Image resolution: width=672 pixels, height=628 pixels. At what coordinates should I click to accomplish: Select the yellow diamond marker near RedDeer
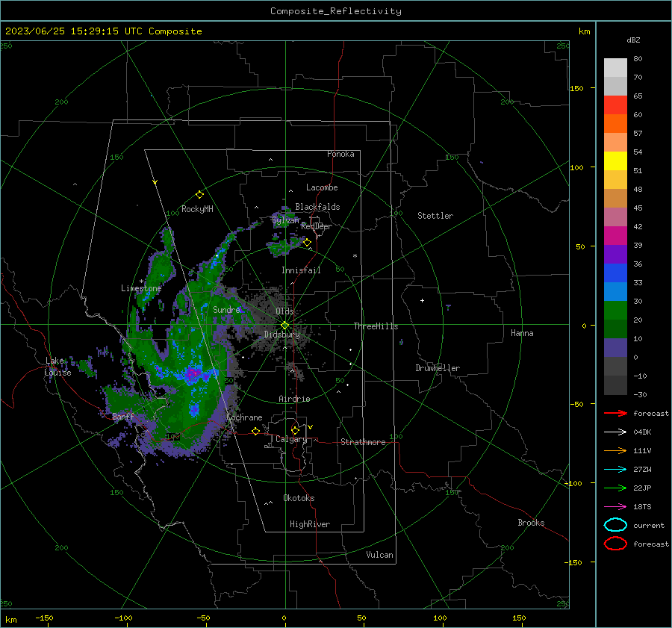(x=308, y=243)
